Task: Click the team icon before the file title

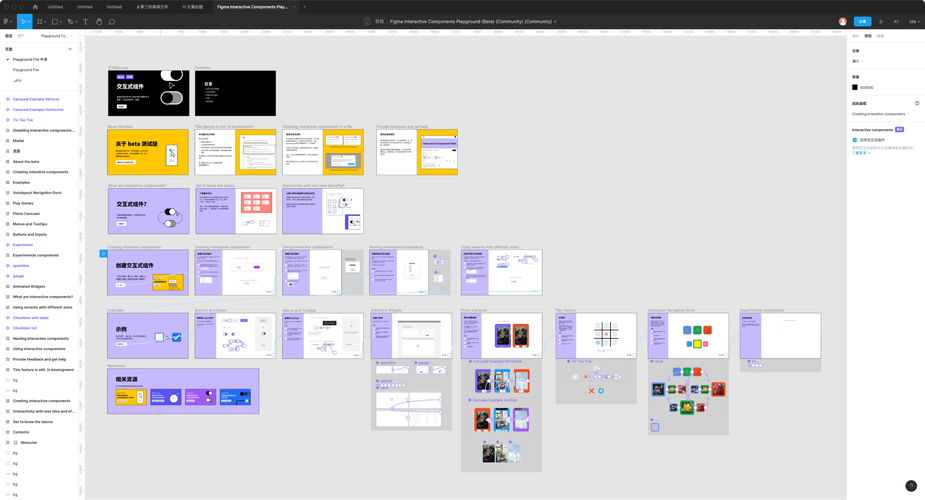Action: coord(367,21)
